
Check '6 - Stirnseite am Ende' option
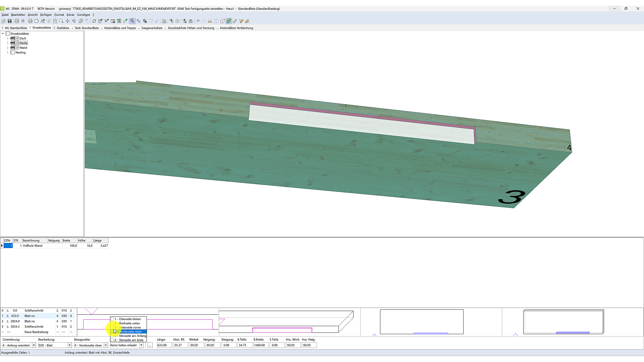[x=112, y=340]
